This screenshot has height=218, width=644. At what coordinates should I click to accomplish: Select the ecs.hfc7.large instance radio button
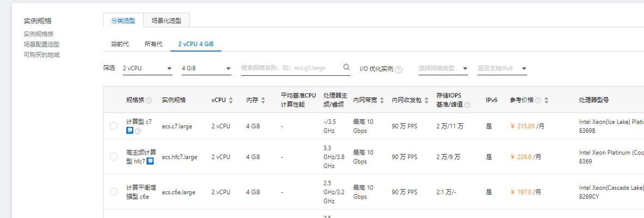coord(113,156)
